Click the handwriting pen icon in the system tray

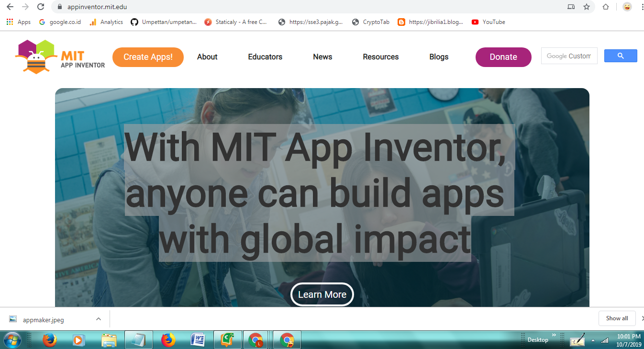click(578, 340)
